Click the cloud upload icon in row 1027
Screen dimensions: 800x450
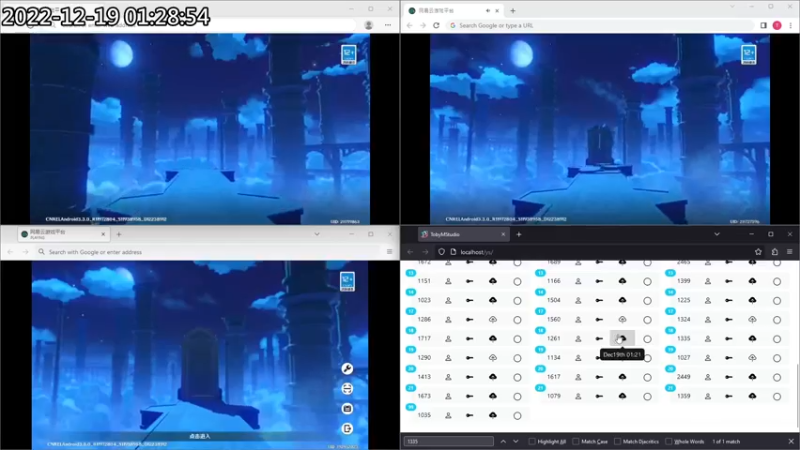(x=753, y=358)
